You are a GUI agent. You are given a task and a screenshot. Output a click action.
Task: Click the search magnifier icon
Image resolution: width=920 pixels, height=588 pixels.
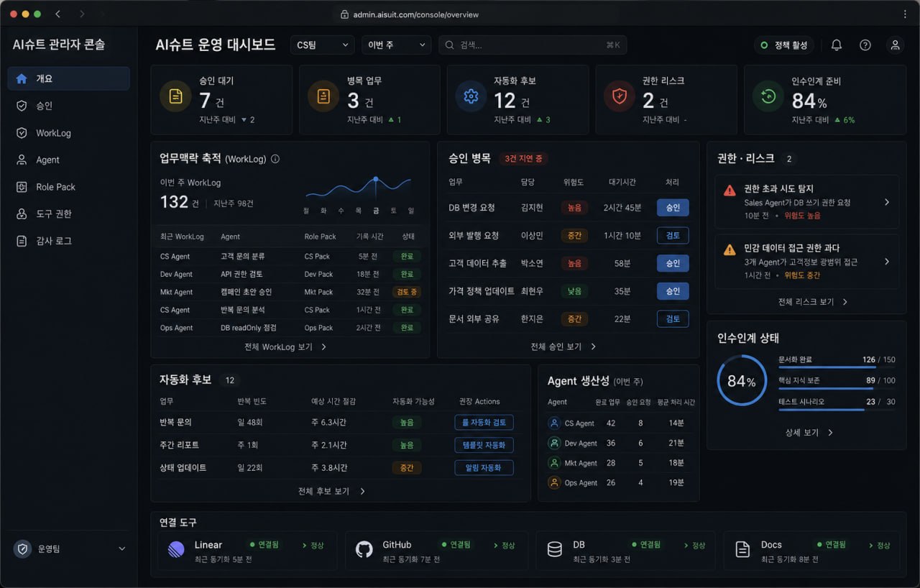(x=450, y=45)
